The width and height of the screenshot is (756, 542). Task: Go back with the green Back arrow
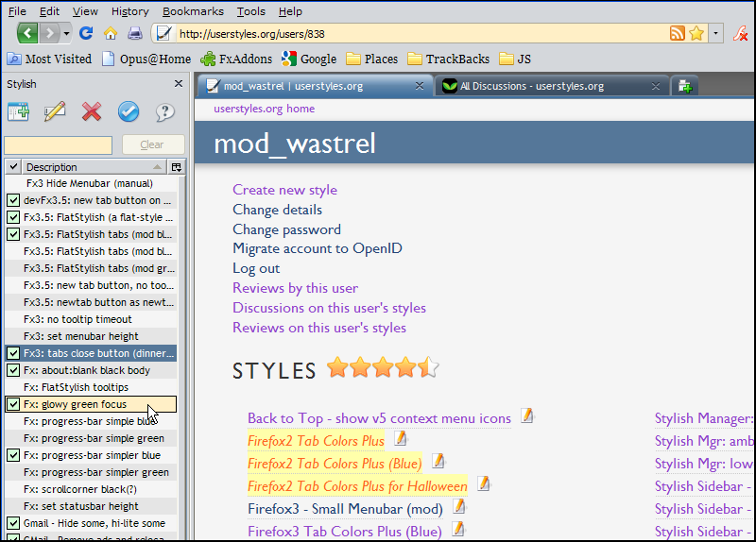[27, 33]
